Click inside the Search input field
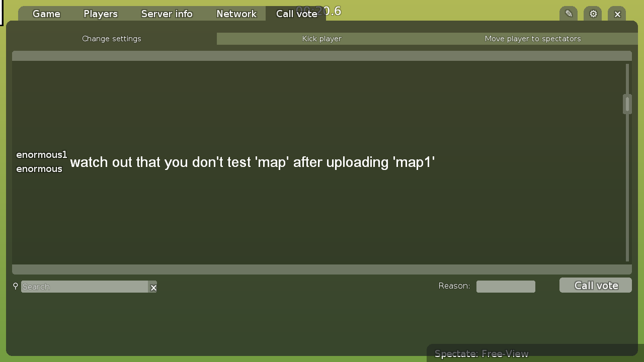Screen dimensions: 644x362 pyautogui.click(x=86, y=286)
